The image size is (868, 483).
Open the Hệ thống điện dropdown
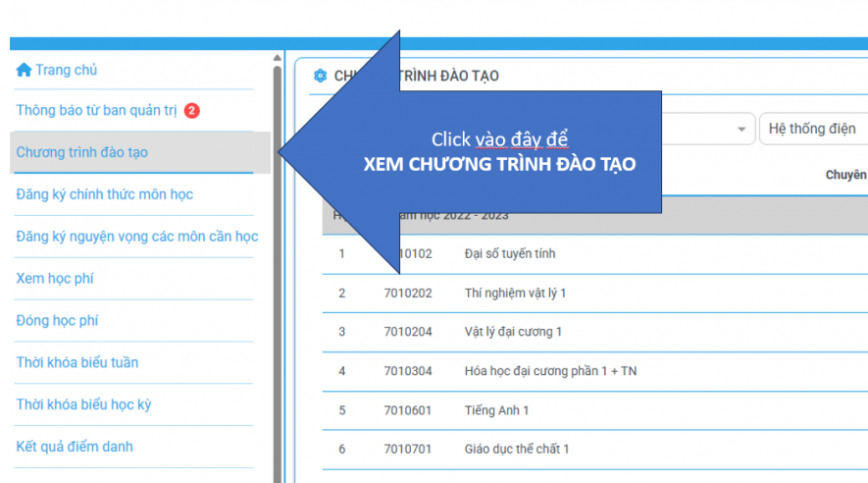pos(812,130)
